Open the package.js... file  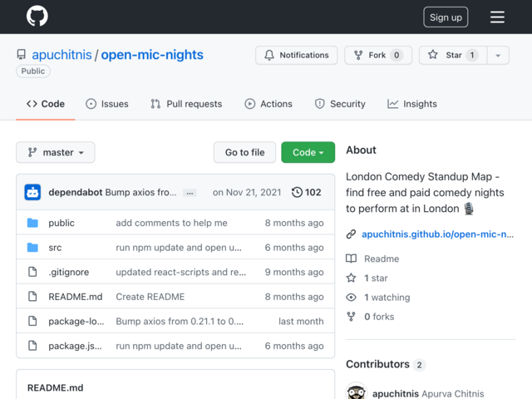pyautogui.click(x=75, y=346)
